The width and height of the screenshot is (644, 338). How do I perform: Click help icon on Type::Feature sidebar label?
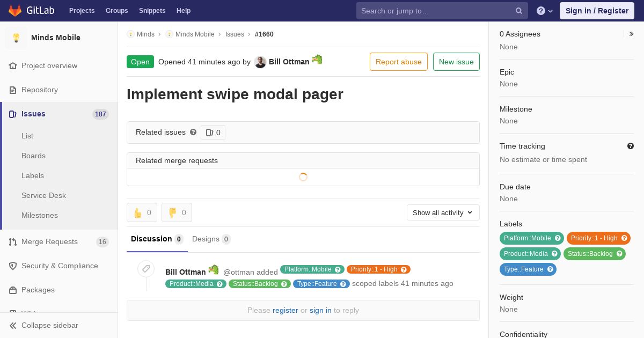[550, 269]
